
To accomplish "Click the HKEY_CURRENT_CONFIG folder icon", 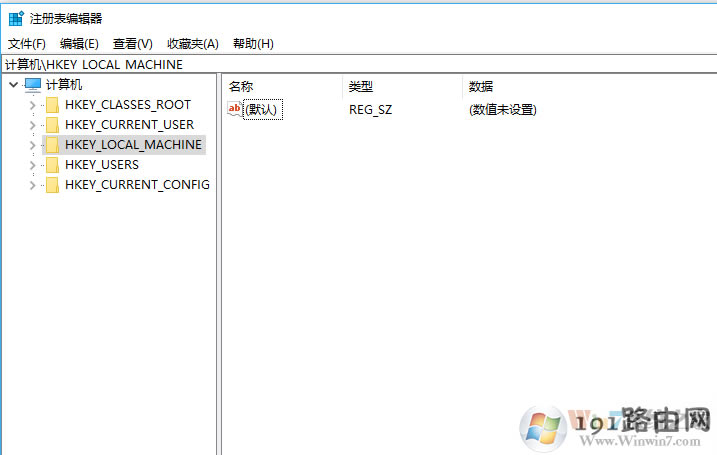I will (x=52, y=185).
